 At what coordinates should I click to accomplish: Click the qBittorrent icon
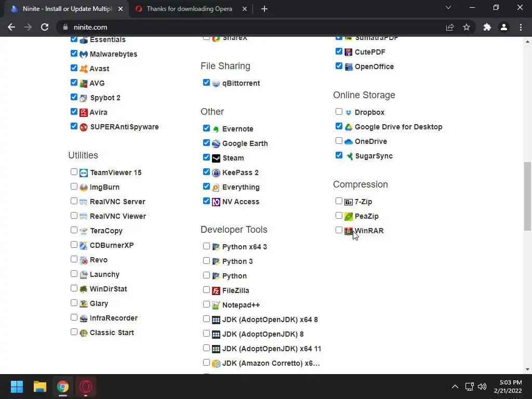click(x=216, y=84)
